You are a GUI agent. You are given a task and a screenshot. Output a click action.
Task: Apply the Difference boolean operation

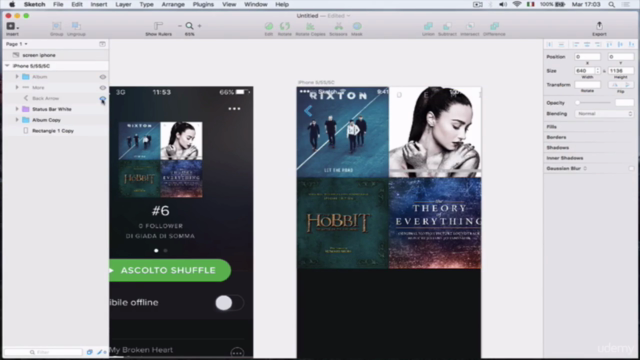(x=494, y=26)
